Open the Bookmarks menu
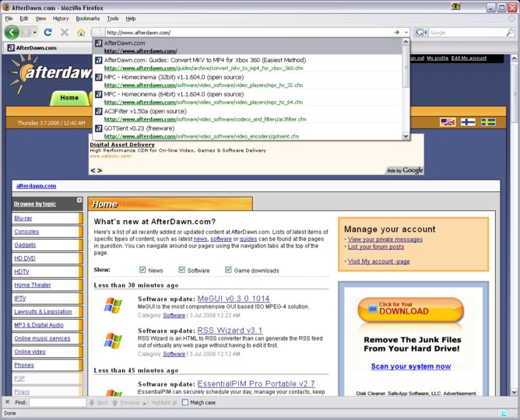Screen dimensions: 520x420 pyautogui.click(x=87, y=18)
